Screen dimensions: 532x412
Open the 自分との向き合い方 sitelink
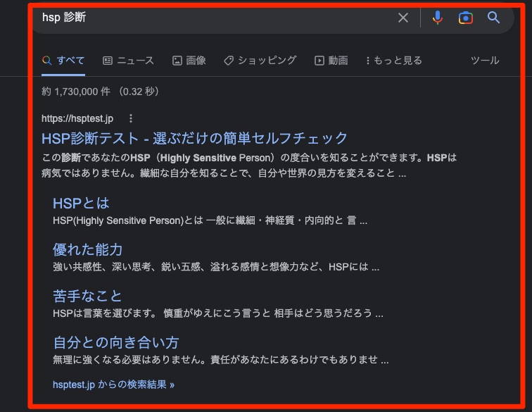pos(116,342)
